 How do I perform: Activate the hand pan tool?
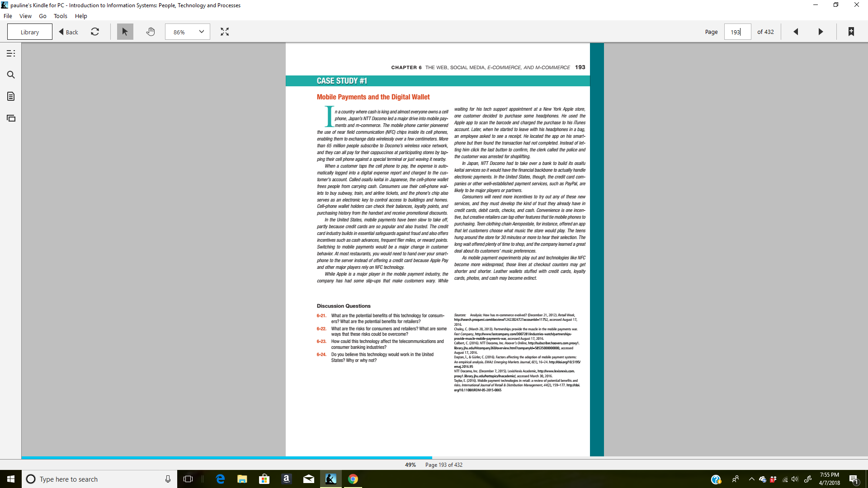pyautogui.click(x=151, y=32)
